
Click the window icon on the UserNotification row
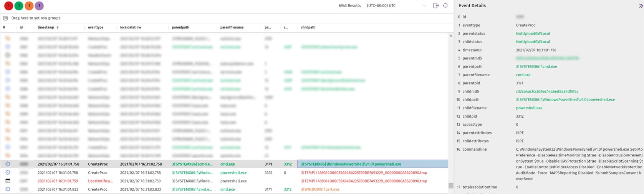(x=8, y=181)
